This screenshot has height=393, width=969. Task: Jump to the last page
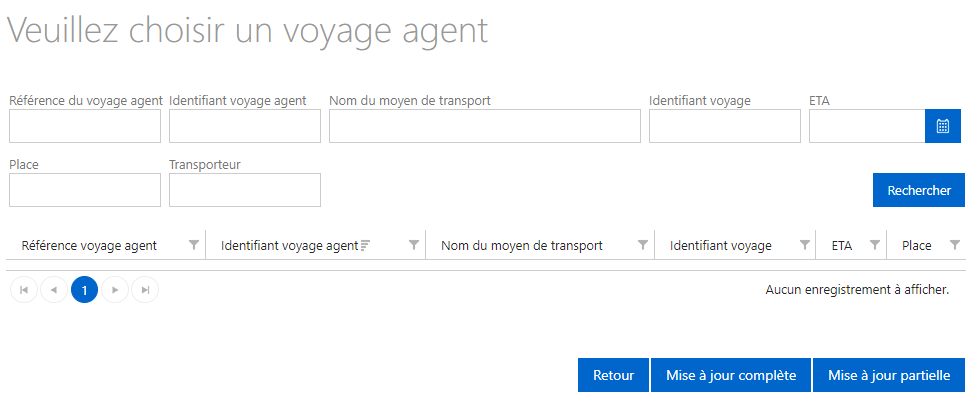pos(145,290)
